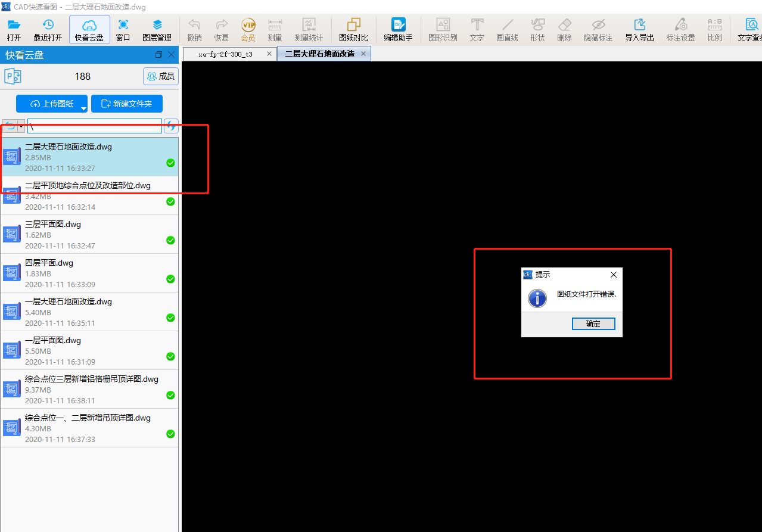Select the 画直线 line tool
This screenshot has width=762, height=532.
coord(507,30)
